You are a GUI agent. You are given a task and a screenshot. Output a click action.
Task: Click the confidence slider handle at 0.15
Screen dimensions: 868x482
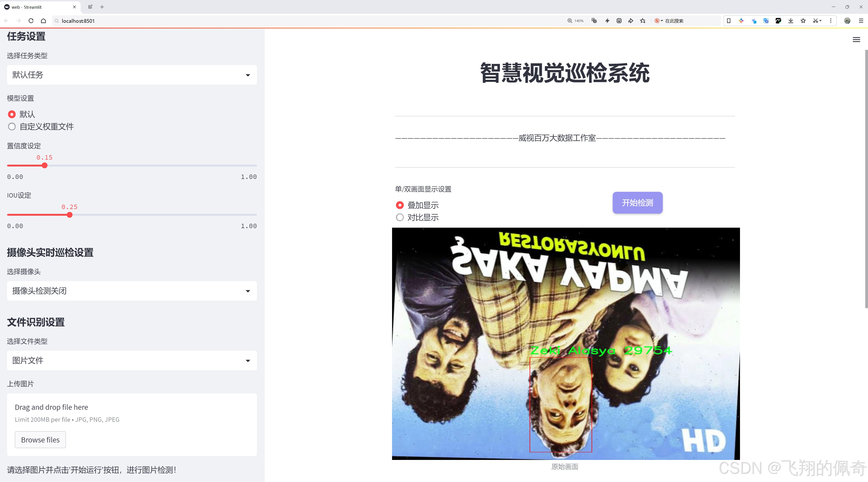tap(45, 166)
